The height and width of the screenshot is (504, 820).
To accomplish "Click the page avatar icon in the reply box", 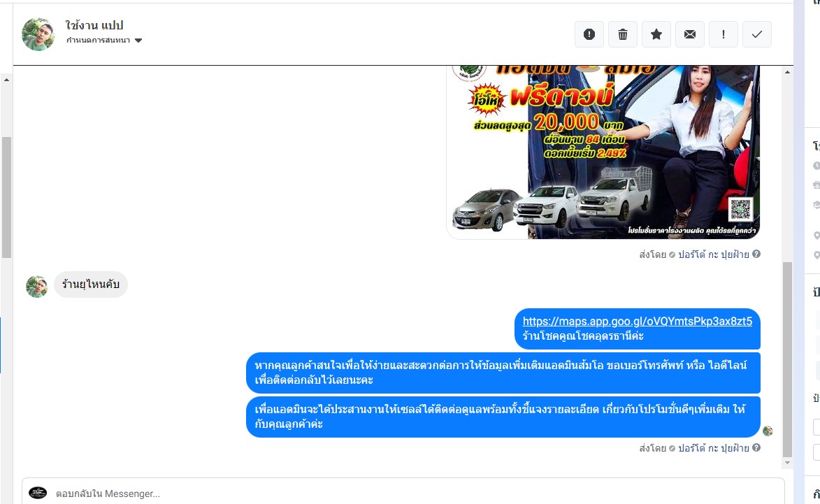I will (38, 493).
